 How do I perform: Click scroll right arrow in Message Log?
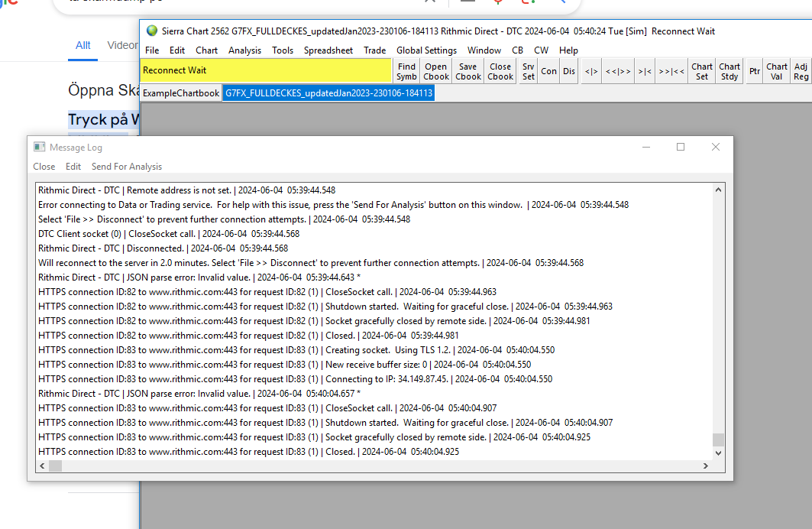tap(705, 466)
